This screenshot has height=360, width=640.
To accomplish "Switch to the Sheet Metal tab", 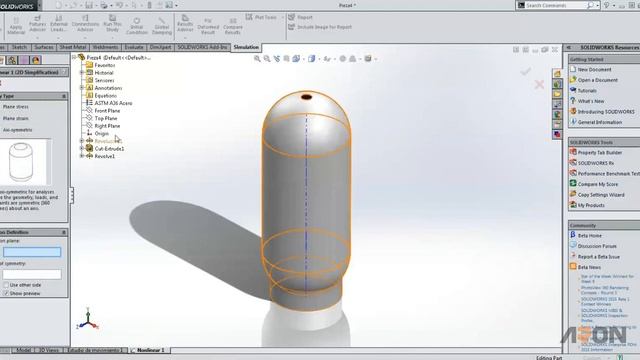I will point(73,47).
